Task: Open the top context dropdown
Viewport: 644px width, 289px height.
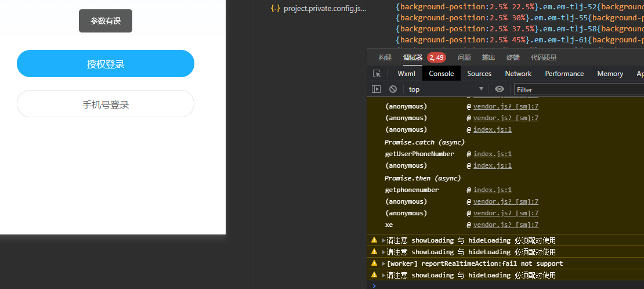Action: [446, 89]
